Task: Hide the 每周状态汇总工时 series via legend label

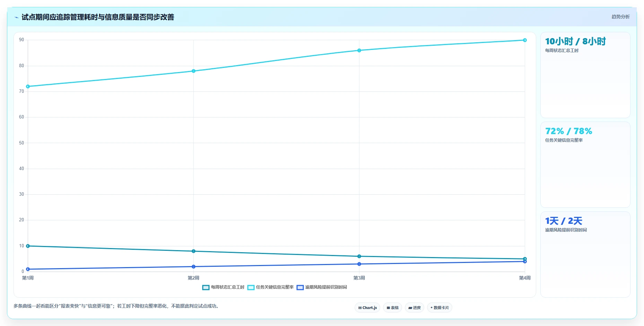Action: [228, 287]
